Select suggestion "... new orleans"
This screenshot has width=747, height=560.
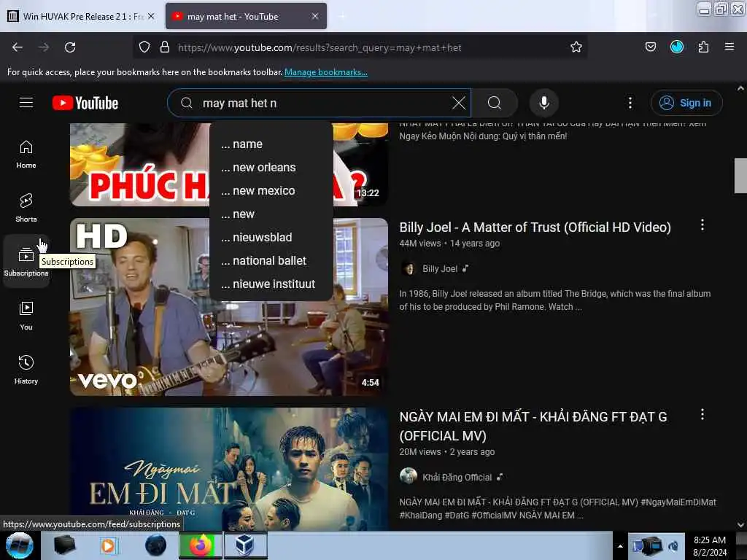[271, 167]
